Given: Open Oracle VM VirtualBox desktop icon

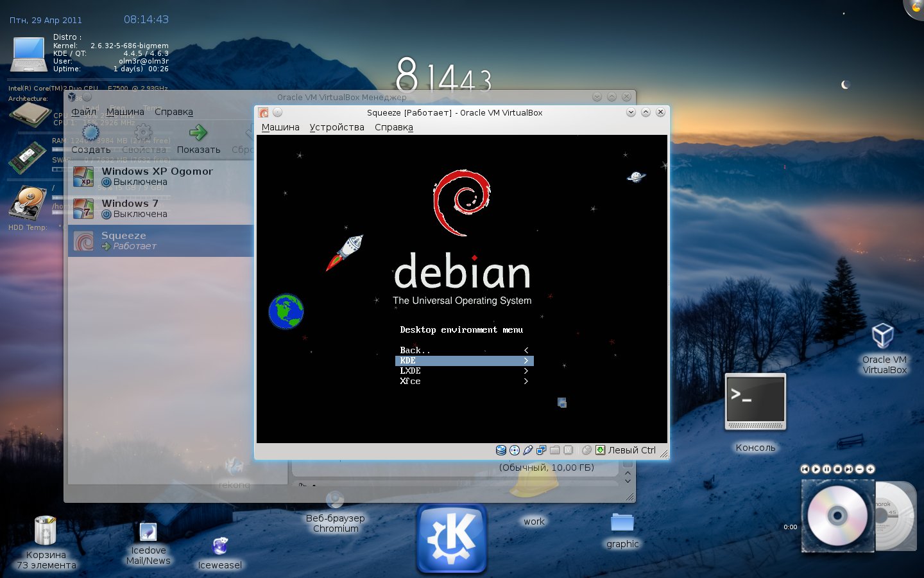Looking at the screenshot, I should (x=884, y=349).
